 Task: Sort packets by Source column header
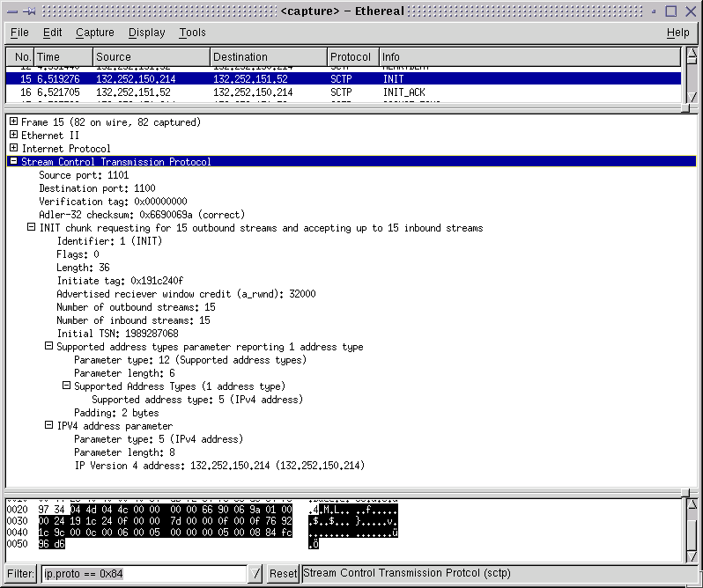[150, 57]
